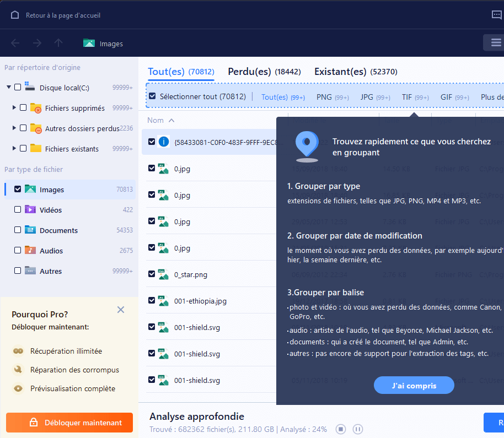
Task: Sort files by the Nom column header
Action: pyautogui.click(x=156, y=120)
